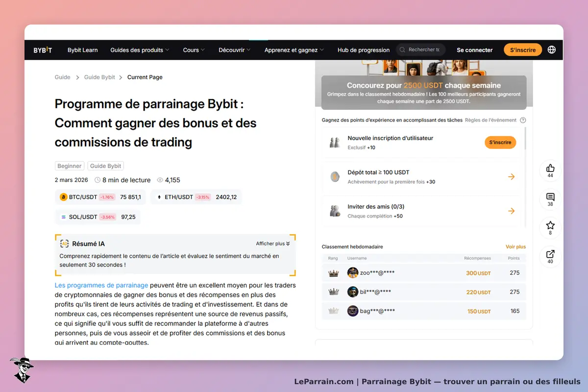
Task: Open the Dépôt total task arrow
Action: [x=511, y=177]
